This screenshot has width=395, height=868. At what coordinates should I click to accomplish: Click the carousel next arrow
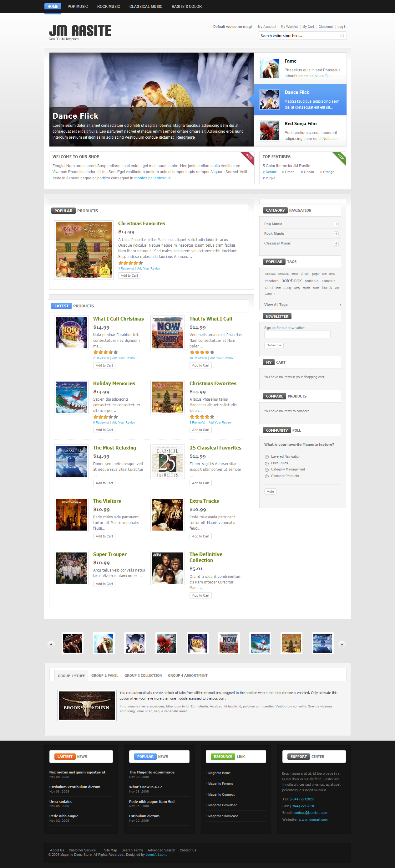coord(342,644)
